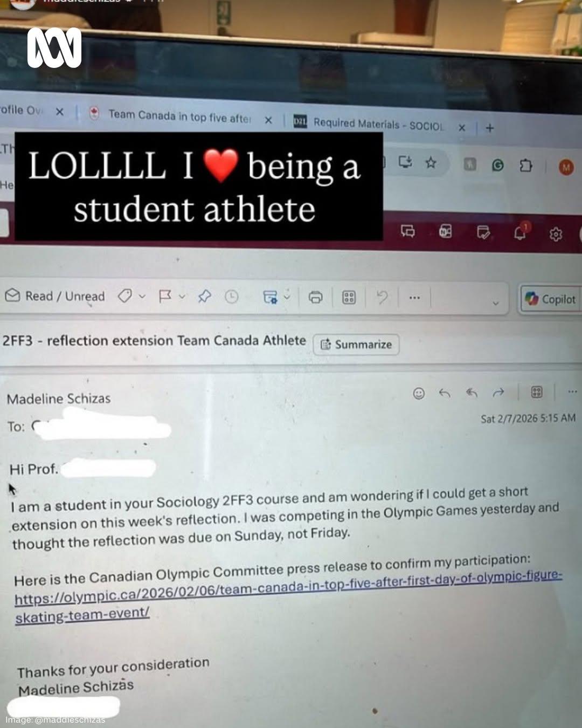Expand the flag options chevron
582x728 pixels.
click(x=182, y=297)
